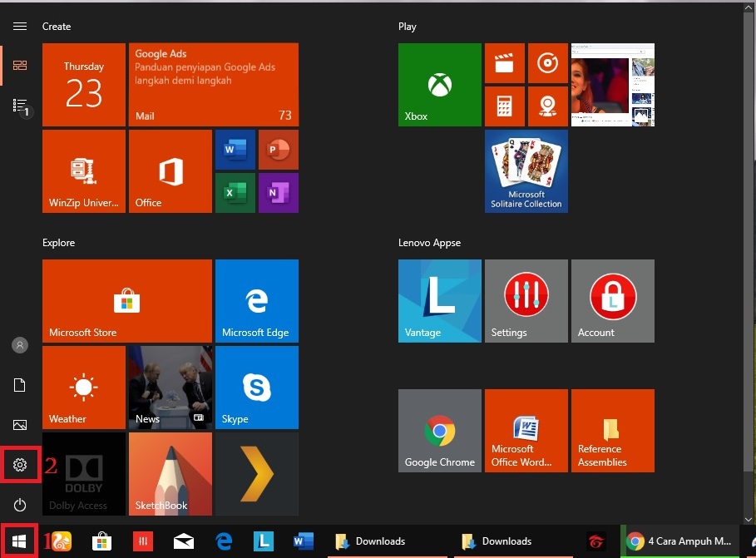This screenshot has width=756, height=558.
Task: Expand the hamburger menu at top left
Action: (x=21, y=27)
